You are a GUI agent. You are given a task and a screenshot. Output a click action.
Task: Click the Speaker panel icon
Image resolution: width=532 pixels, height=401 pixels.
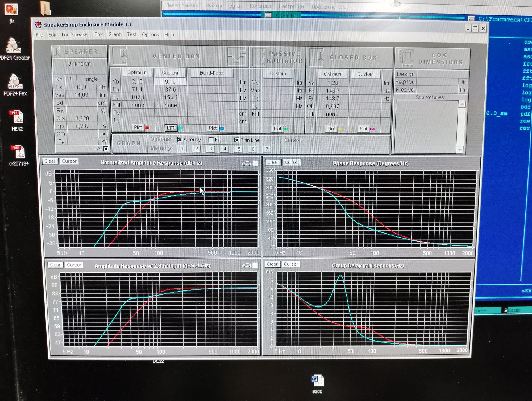coord(57,52)
